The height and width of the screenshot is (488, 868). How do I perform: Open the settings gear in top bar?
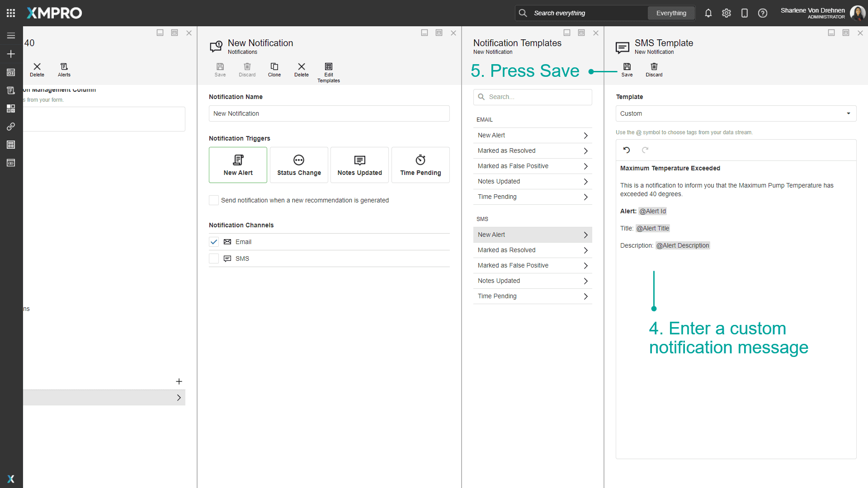pos(726,13)
